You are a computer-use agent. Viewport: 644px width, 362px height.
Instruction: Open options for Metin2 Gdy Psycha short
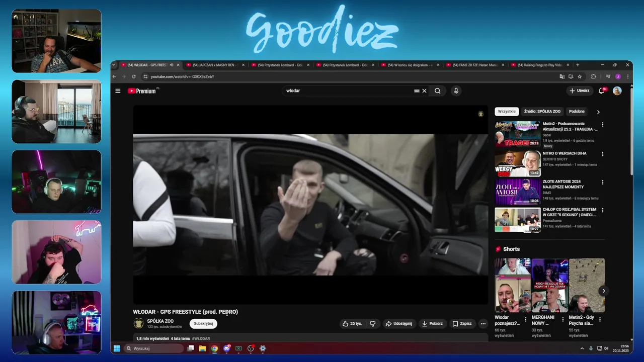[x=600, y=319]
